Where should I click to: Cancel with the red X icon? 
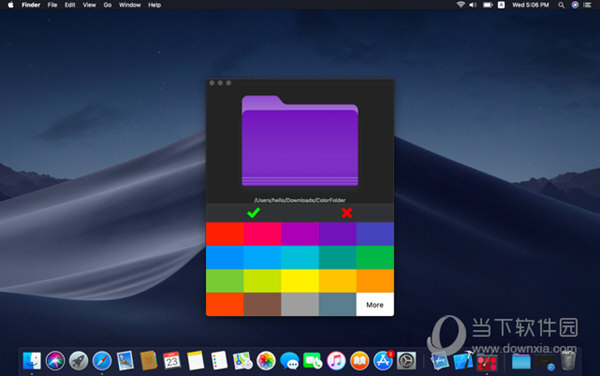[347, 213]
